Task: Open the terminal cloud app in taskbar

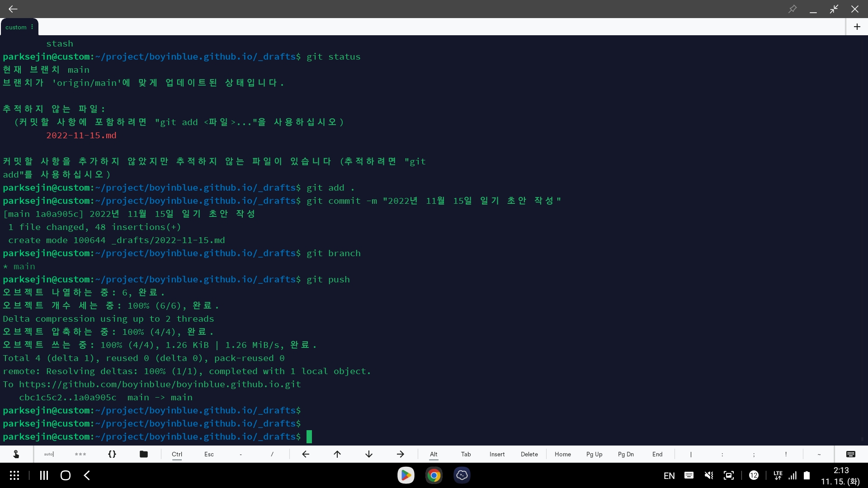Action: point(462,475)
